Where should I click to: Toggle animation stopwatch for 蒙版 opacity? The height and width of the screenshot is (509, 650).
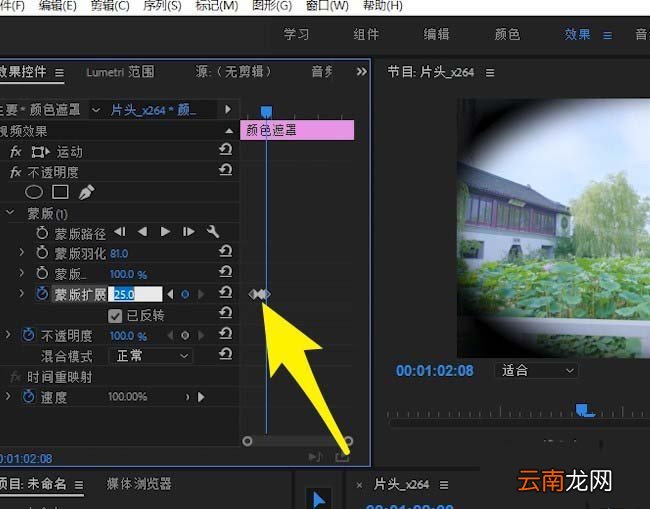[x=42, y=273]
